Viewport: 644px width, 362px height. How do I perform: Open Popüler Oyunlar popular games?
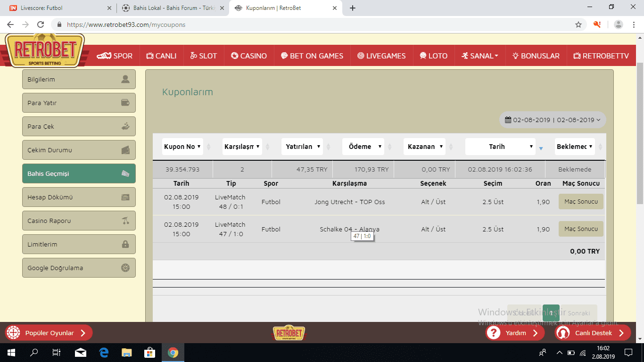(49, 333)
